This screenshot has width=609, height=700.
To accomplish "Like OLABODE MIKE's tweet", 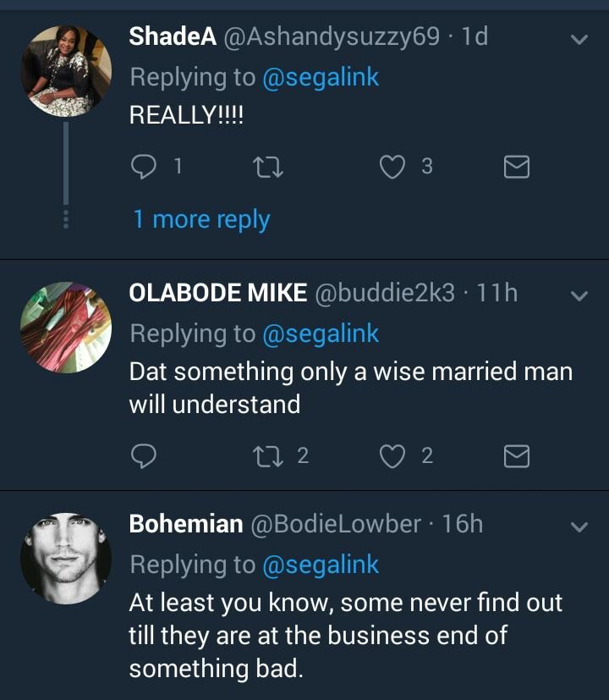I will [392, 457].
